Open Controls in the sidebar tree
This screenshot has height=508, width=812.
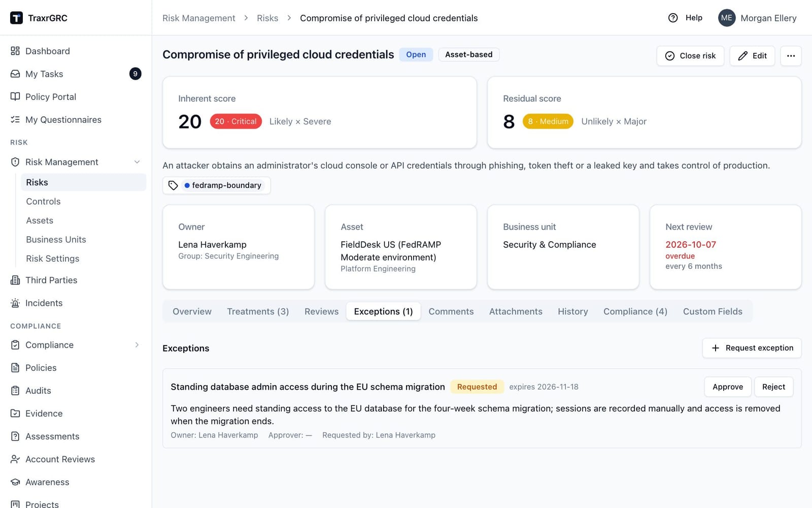pyautogui.click(x=43, y=202)
